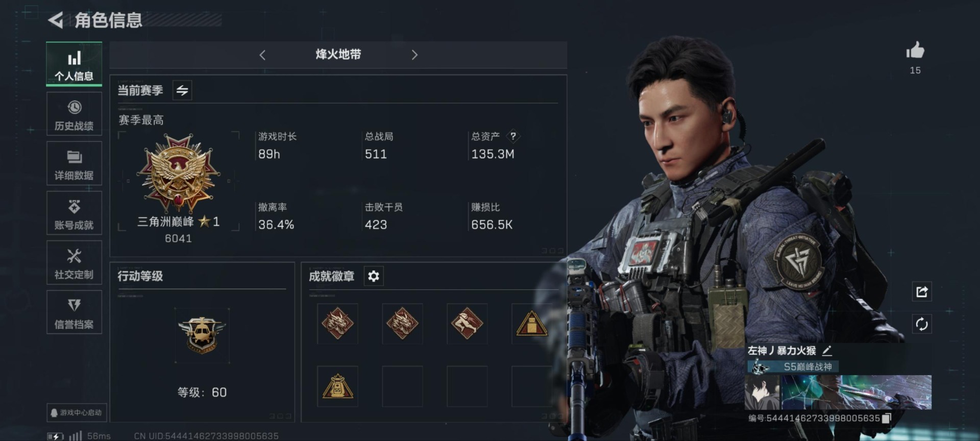The width and height of the screenshot is (980, 441).
Task: Switch to previous mode with left chevron
Action: (262, 55)
